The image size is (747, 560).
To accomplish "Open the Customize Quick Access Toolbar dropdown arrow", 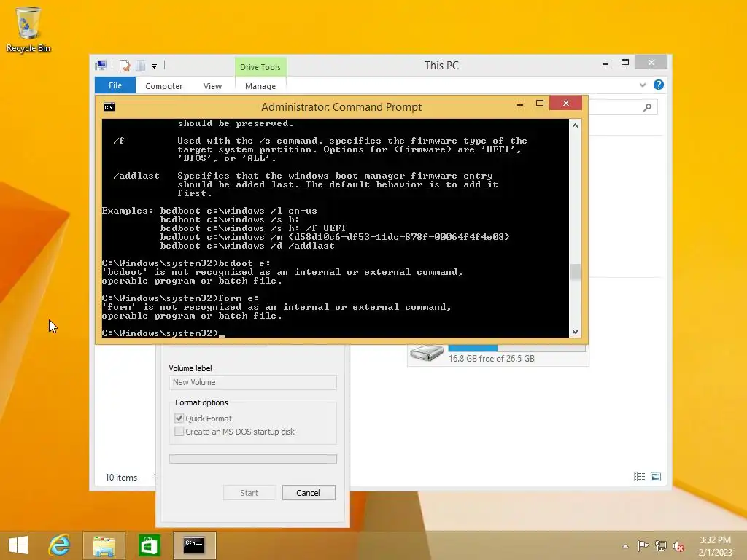I will pos(155,66).
